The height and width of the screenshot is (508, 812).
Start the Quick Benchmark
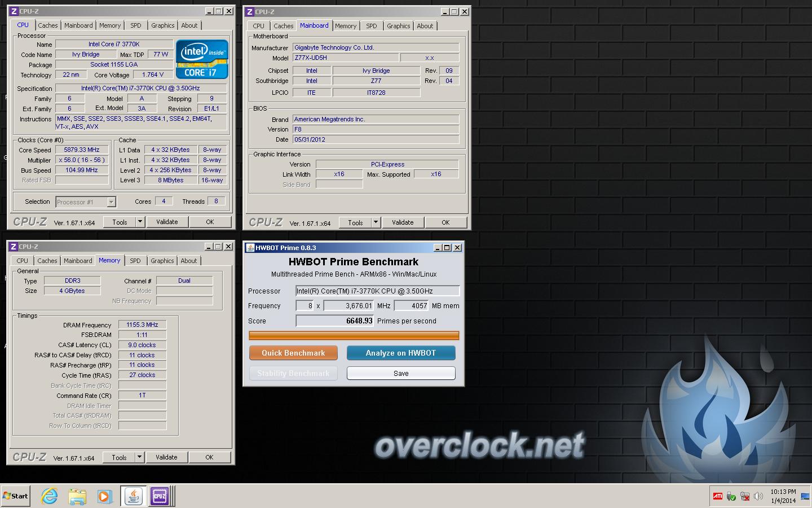tap(293, 353)
